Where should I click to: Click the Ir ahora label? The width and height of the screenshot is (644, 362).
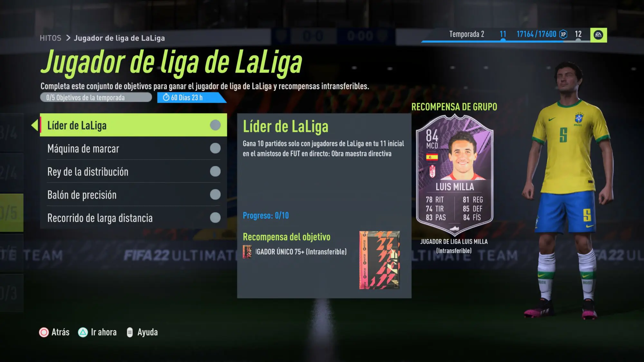(x=104, y=332)
